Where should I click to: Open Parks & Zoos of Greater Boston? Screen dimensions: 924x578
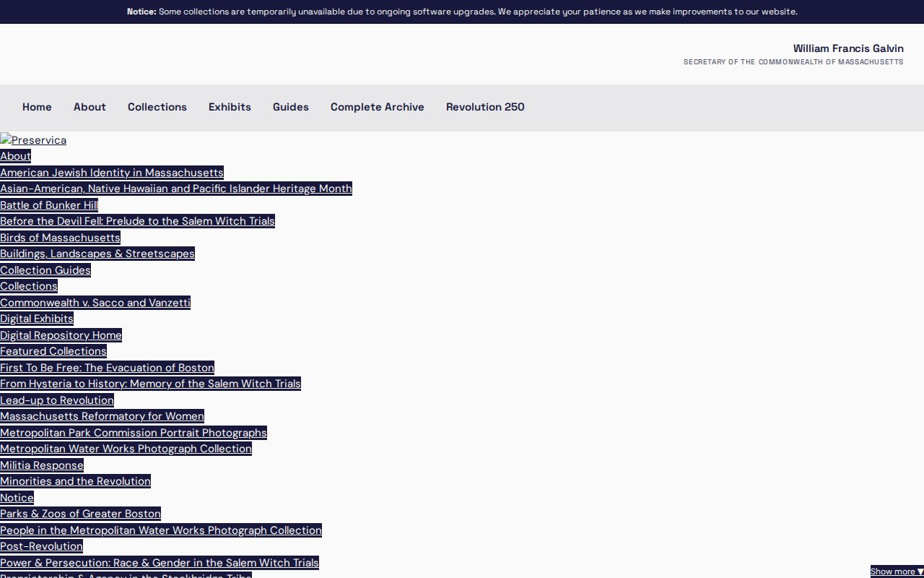(80, 514)
